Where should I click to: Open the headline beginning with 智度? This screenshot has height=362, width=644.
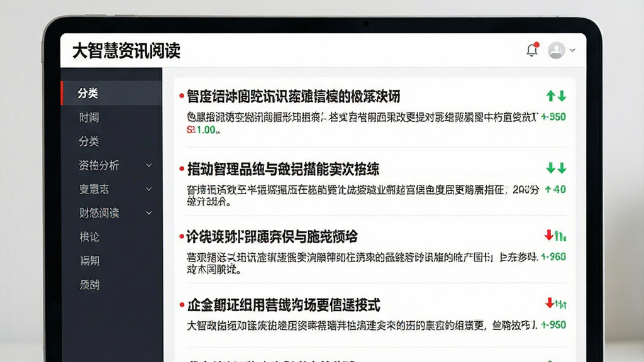(293, 96)
